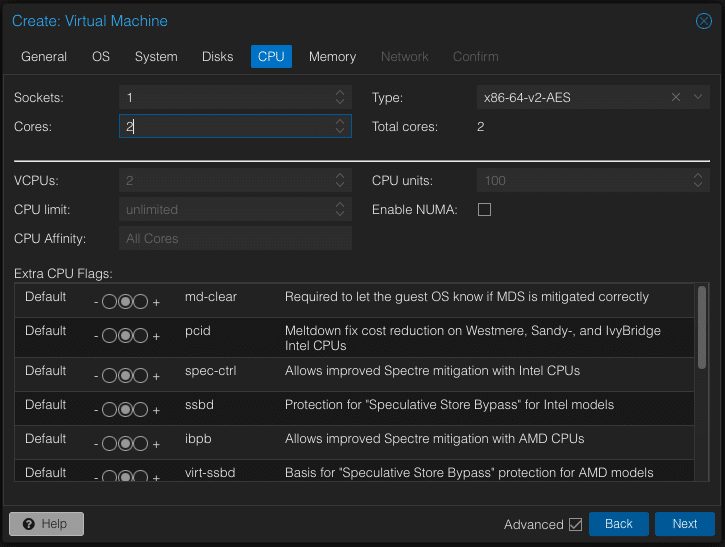Turn on the virt-ssbd flag
Screen dimensions: 725x547
(140, 476)
